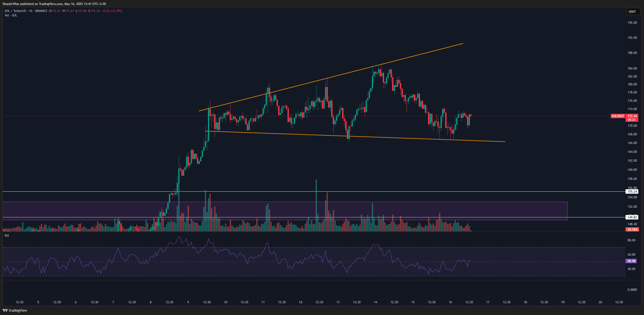Click date 20 on the time axis
Image resolution: width=644 pixels, height=315 pixels.
pyautogui.click(x=600, y=302)
